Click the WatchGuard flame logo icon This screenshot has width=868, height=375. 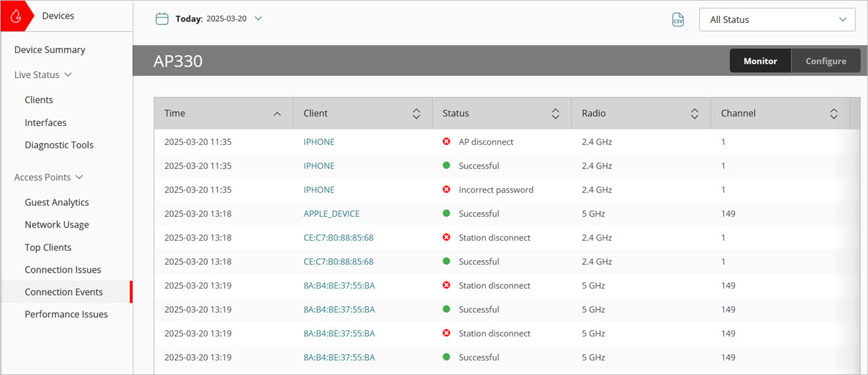tap(16, 16)
